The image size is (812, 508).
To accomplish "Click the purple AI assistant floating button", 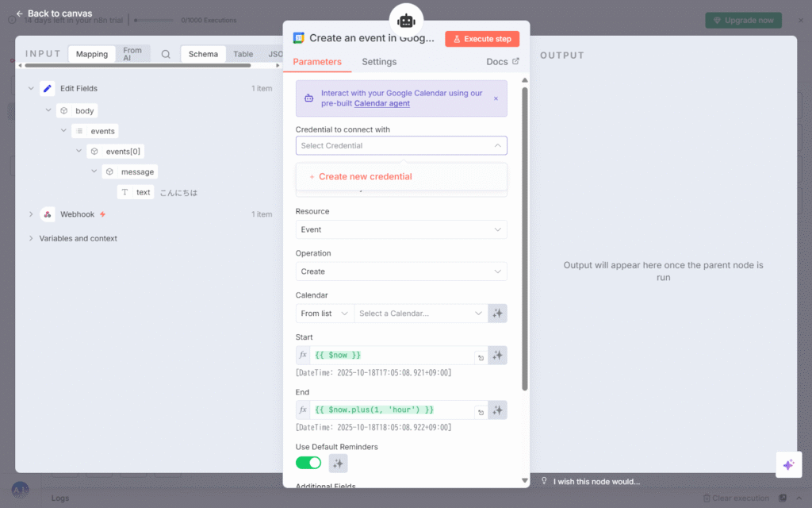I will point(788,465).
